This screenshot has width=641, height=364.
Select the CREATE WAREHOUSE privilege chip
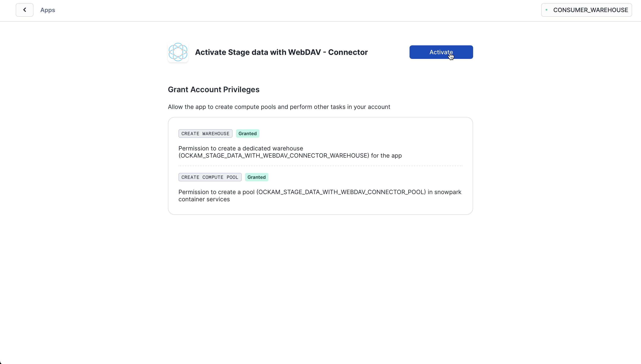(205, 133)
